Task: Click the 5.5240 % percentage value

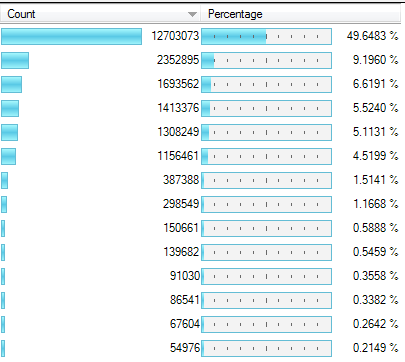Action: pyautogui.click(x=375, y=108)
